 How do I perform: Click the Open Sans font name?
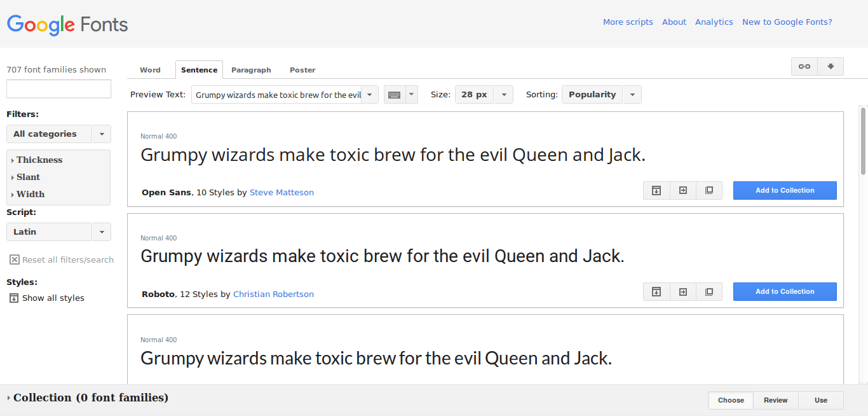click(x=166, y=192)
